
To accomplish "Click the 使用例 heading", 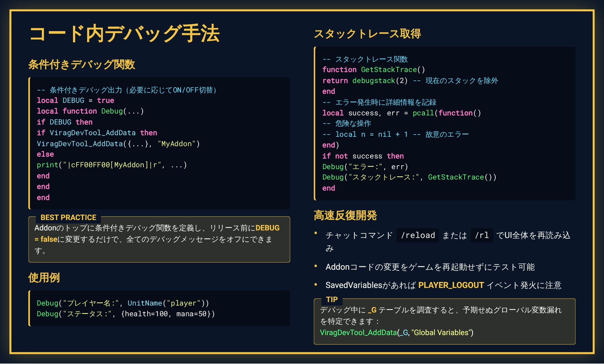I will point(44,278).
